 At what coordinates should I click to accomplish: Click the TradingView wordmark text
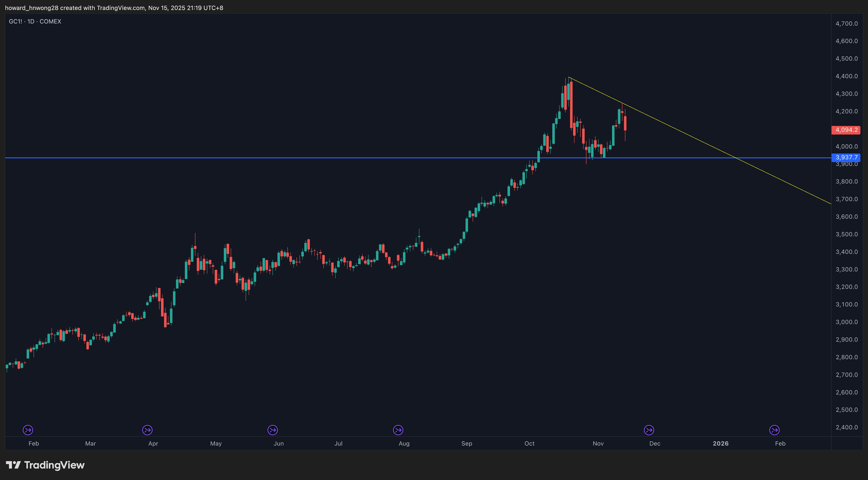click(54, 465)
